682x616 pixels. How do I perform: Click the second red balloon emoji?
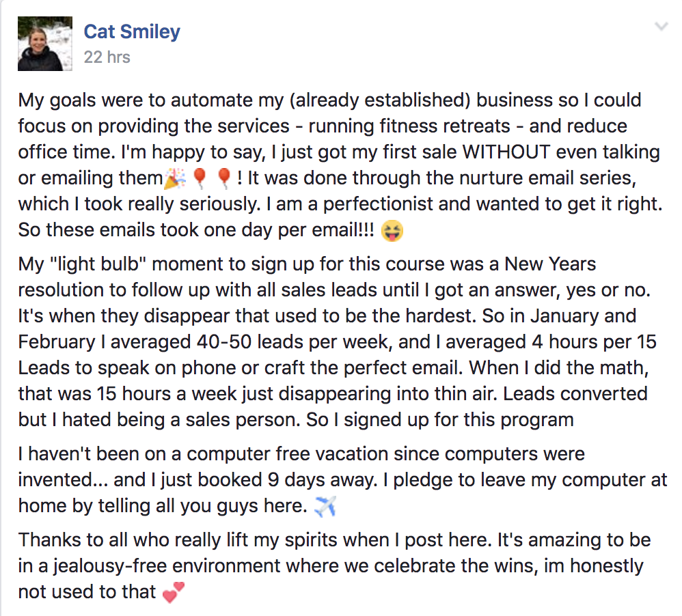tap(223, 178)
